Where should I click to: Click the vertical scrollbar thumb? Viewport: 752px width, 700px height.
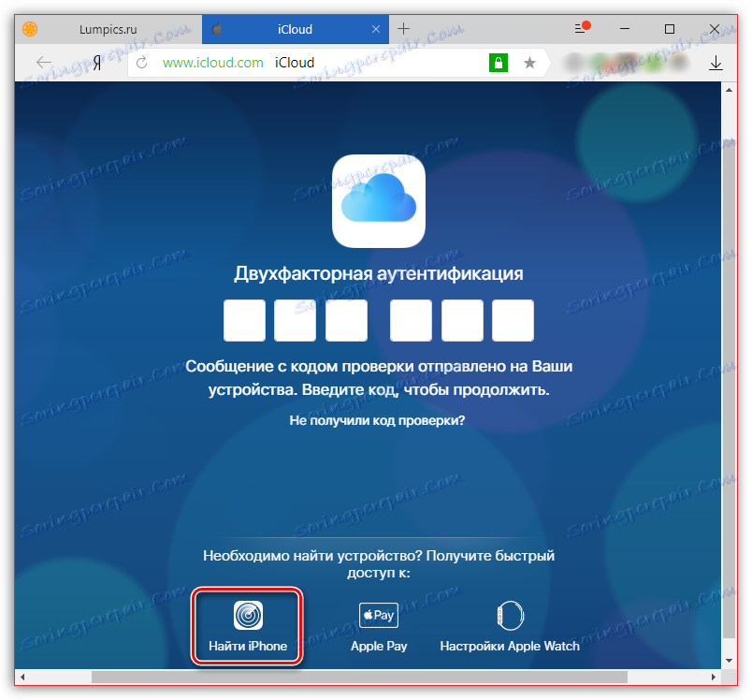tap(729, 388)
